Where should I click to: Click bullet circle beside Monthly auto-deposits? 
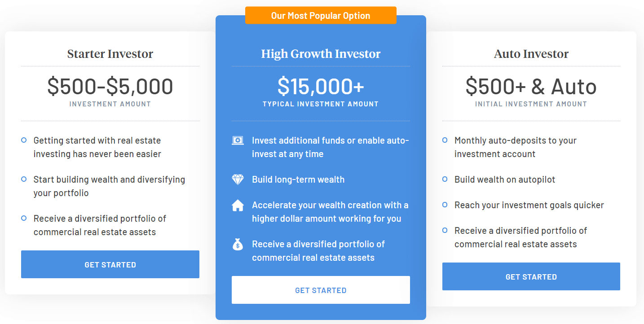click(x=445, y=140)
